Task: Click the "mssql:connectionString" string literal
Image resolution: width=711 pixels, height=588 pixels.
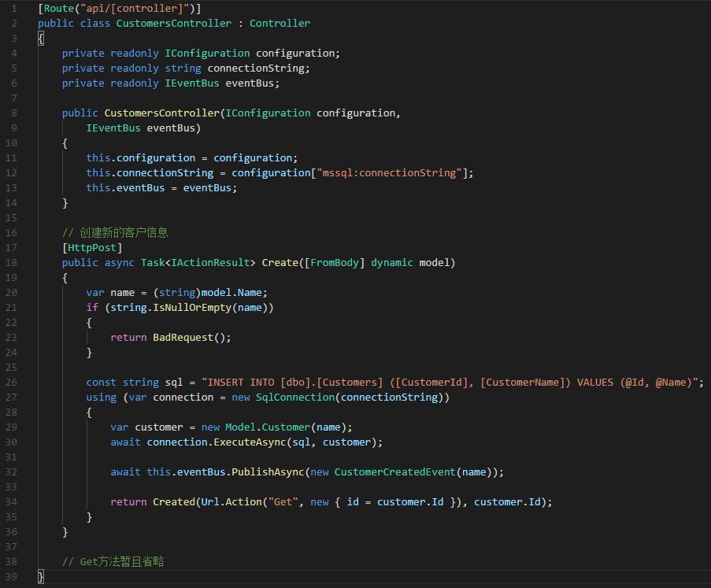Action: point(389,173)
